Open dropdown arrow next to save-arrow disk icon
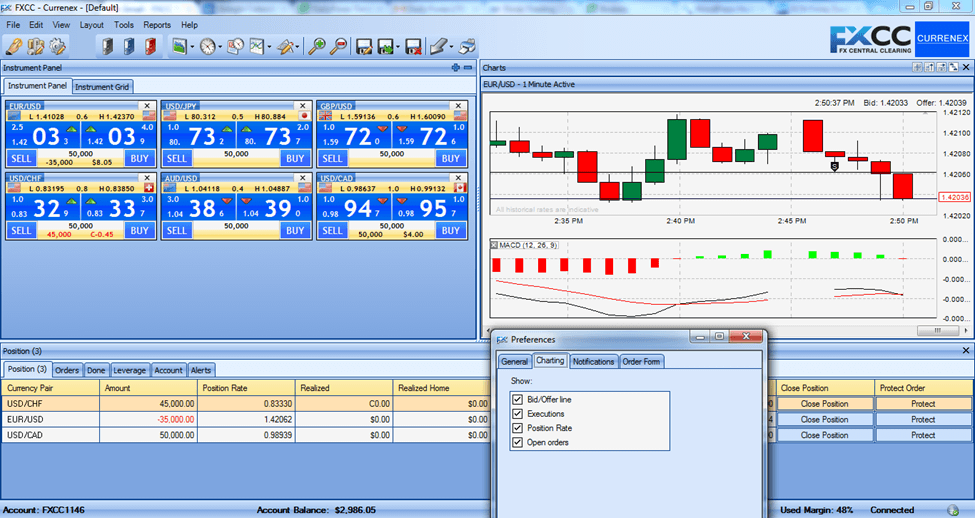Screen dimensions: 975x518 398,47
